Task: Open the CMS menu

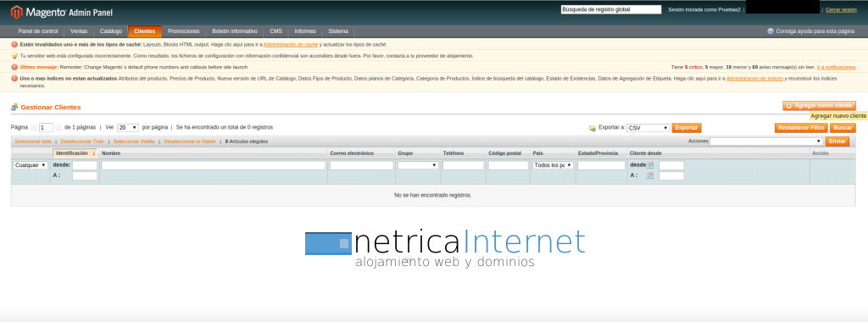Action: pyautogui.click(x=275, y=31)
